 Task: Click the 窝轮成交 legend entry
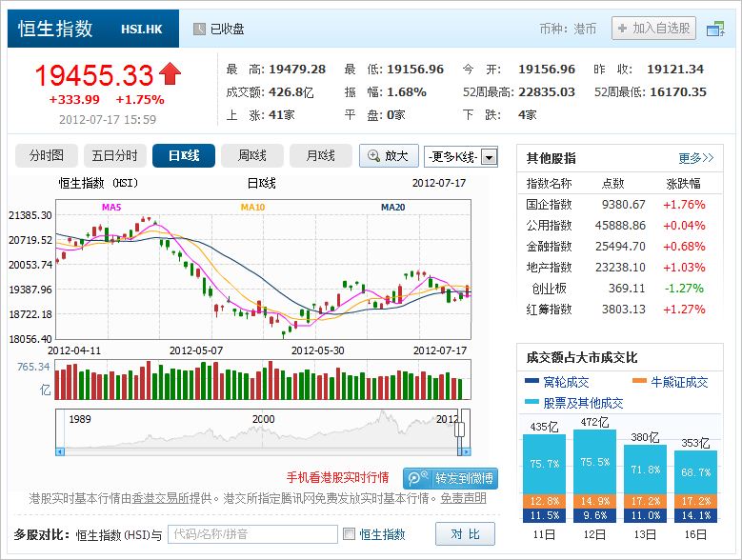[557, 382]
